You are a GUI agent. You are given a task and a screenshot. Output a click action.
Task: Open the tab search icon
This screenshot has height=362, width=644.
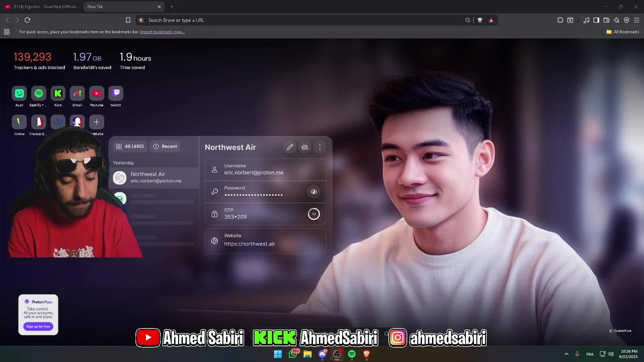570,20
